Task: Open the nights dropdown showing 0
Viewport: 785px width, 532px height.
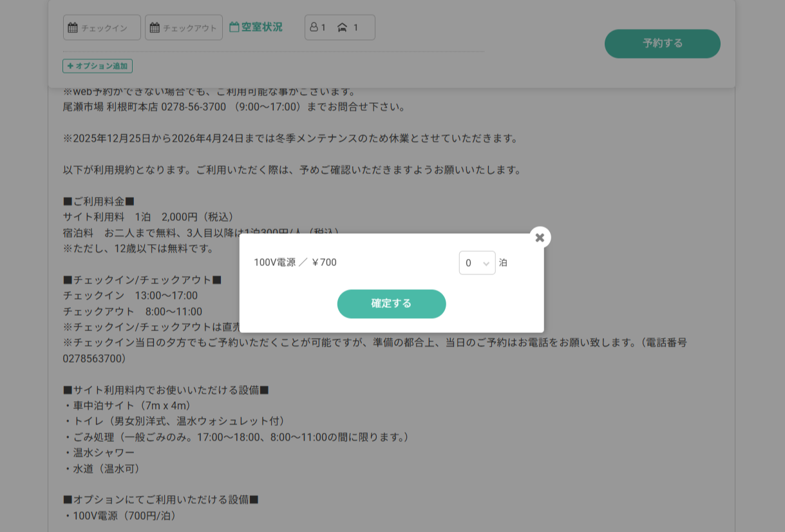Action: (x=477, y=263)
